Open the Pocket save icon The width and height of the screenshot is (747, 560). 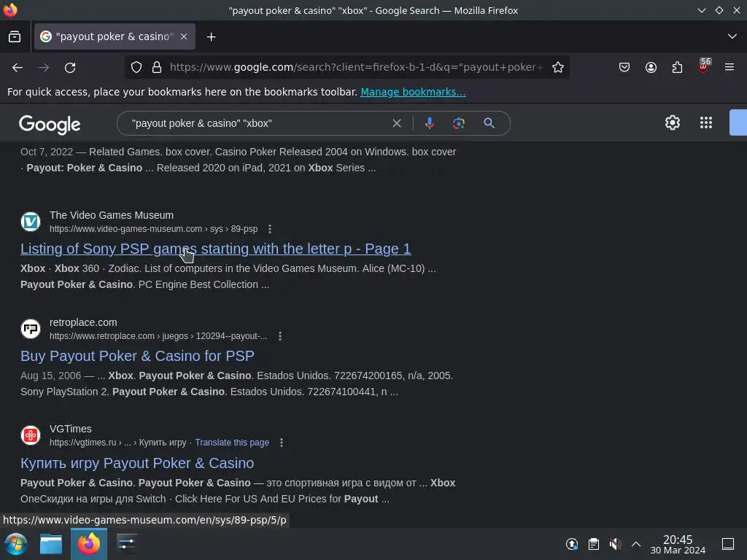click(x=624, y=67)
